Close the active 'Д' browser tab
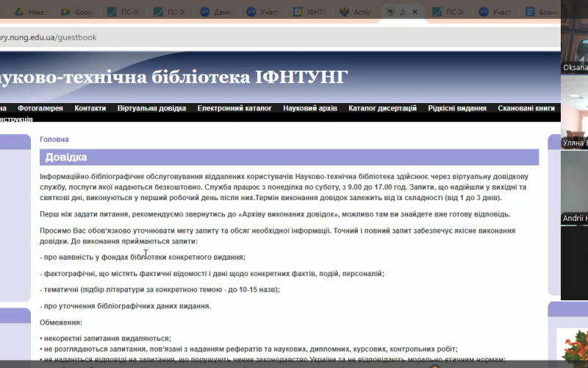Screen dimensions: 588x368 point(415,12)
